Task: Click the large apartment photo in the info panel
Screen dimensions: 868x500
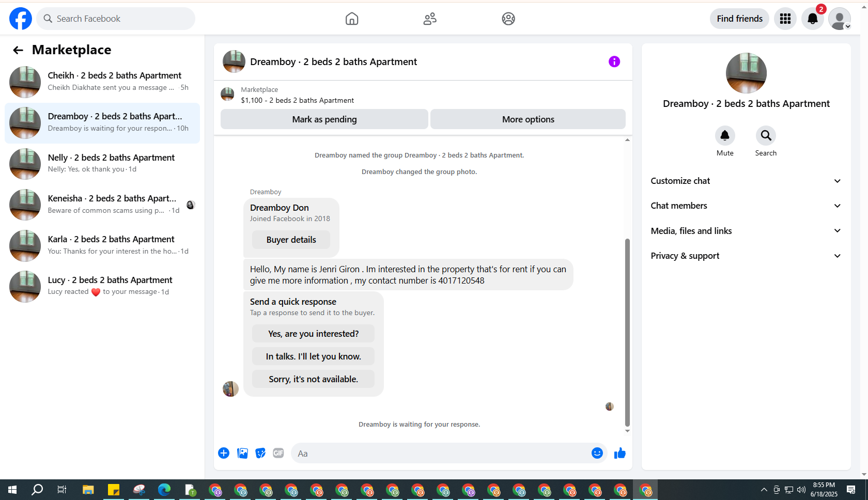Action: (746, 73)
